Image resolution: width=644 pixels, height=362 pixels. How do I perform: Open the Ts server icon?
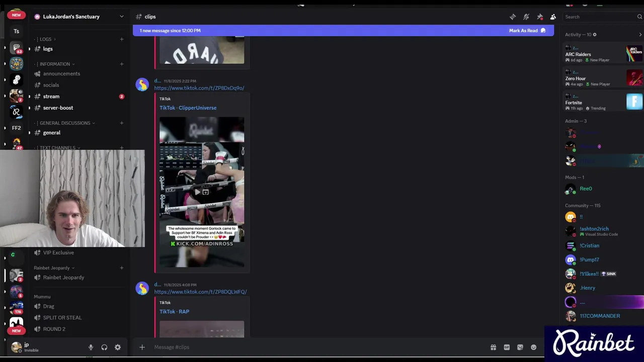tap(16, 31)
